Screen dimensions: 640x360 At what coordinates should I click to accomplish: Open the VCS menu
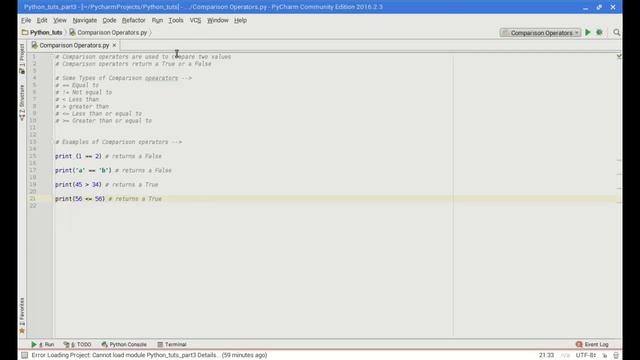pyautogui.click(x=195, y=20)
